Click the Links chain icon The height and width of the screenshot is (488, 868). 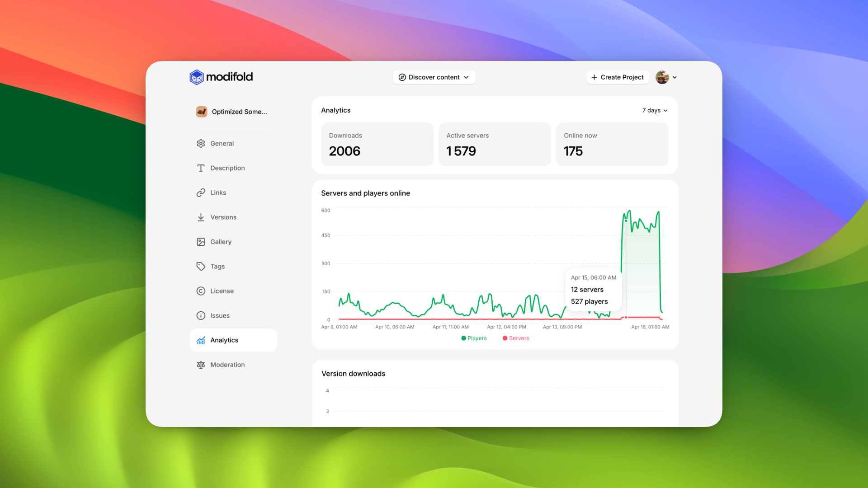(x=201, y=192)
